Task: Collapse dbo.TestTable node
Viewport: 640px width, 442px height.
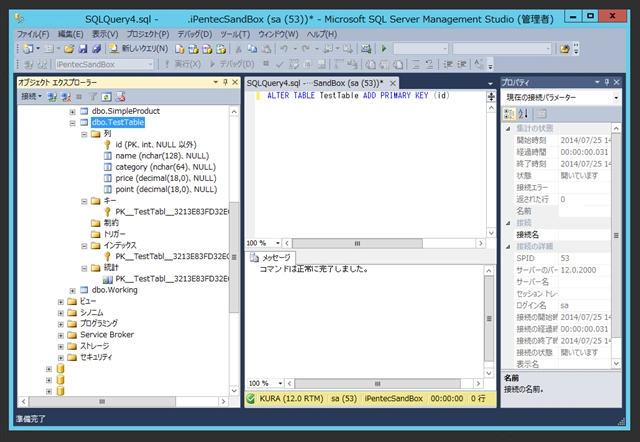Action: click(x=72, y=122)
